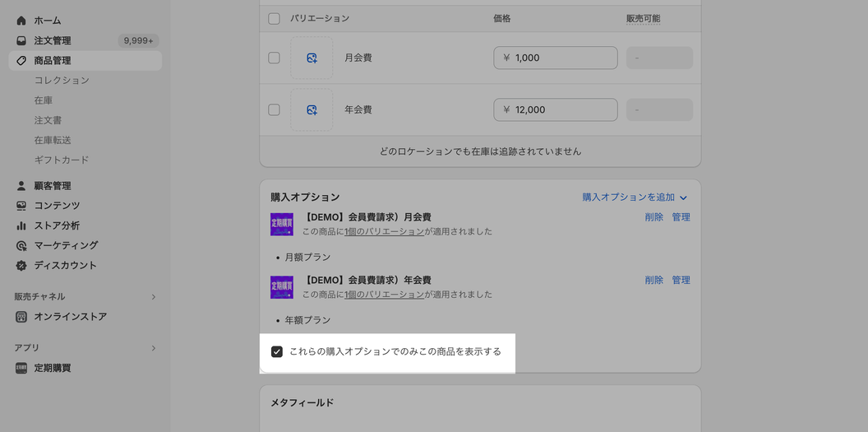Open コレクション in sidebar menu

(x=62, y=81)
